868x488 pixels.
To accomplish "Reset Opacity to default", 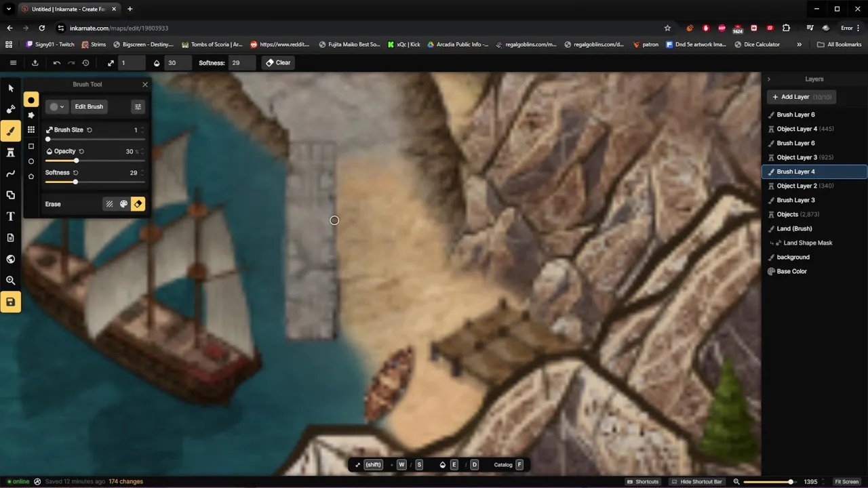I will (81, 151).
